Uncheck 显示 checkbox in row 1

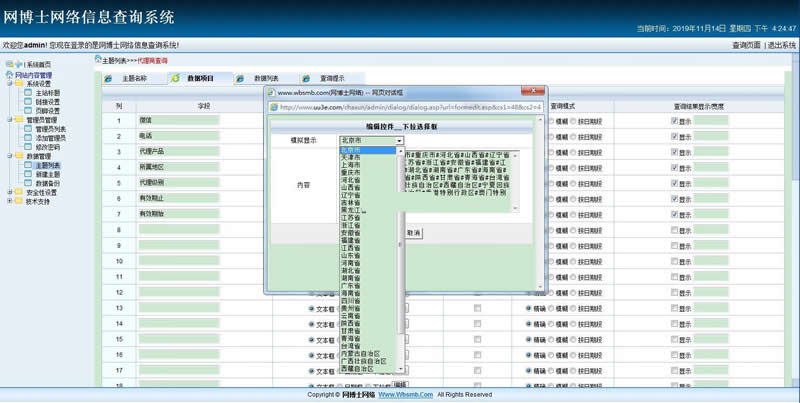tap(674, 121)
